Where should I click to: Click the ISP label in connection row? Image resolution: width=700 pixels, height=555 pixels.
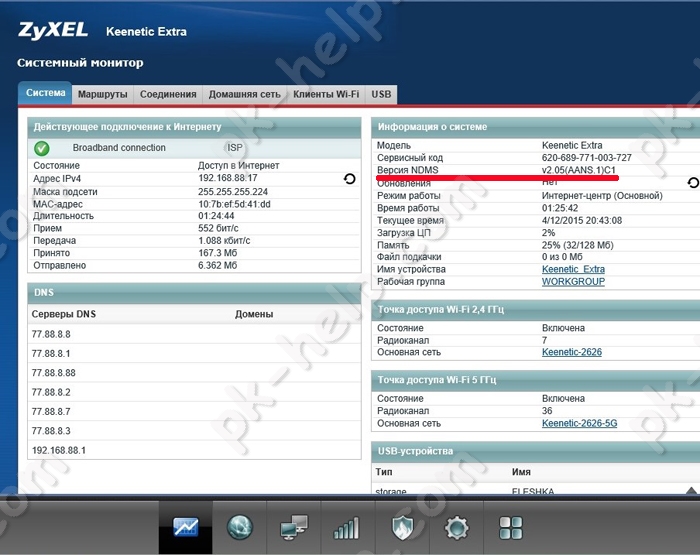click(x=235, y=148)
